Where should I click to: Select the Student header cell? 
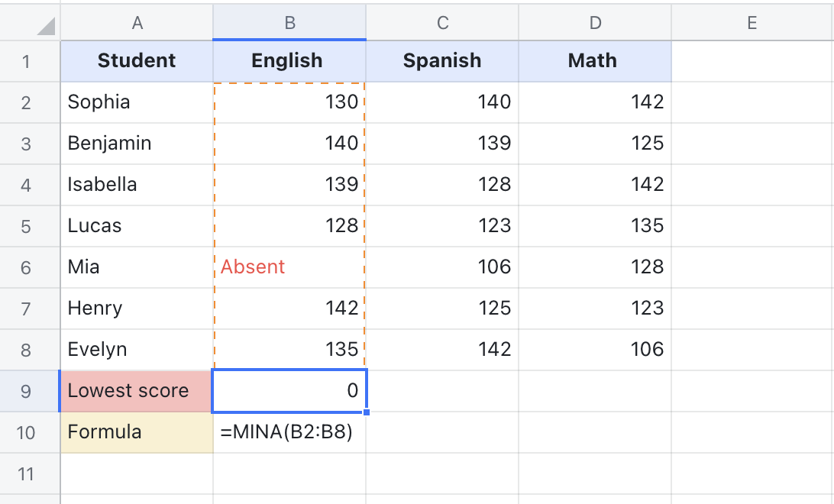pyautogui.click(x=137, y=61)
